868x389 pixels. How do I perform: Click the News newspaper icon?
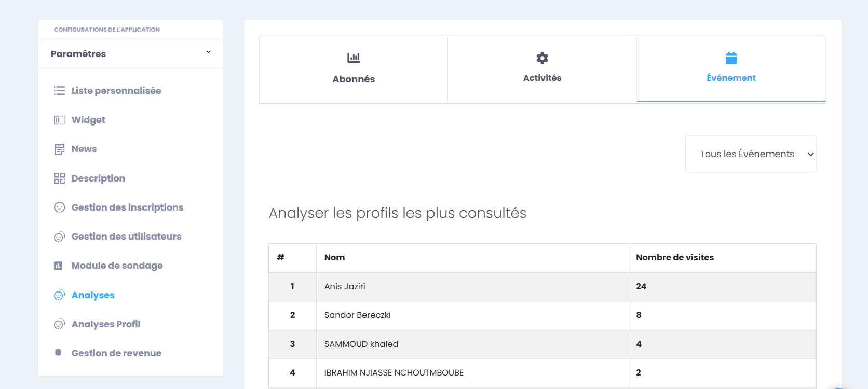click(59, 149)
